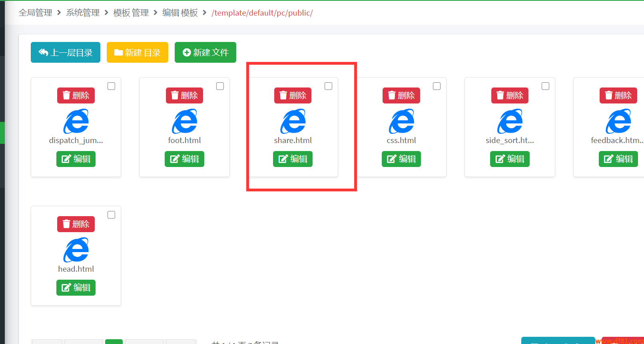Edit the foot.html file

pyautogui.click(x=184, y=159)
